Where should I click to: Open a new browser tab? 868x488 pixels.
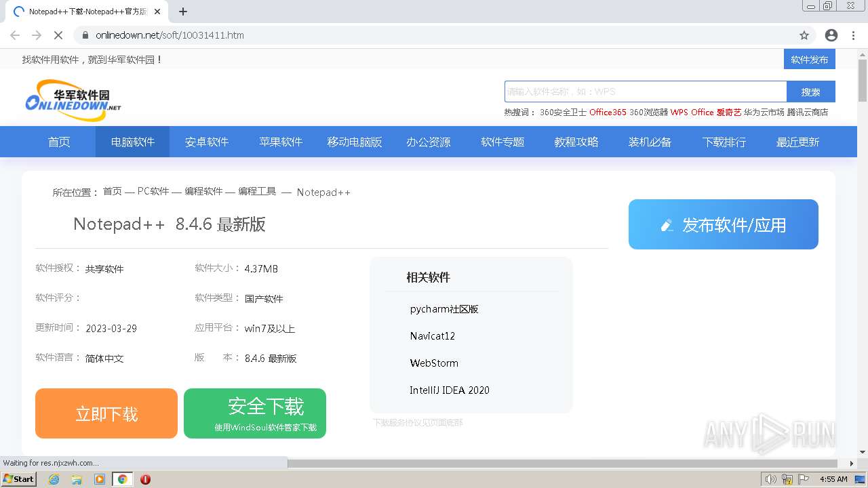[x=183, y=12]
